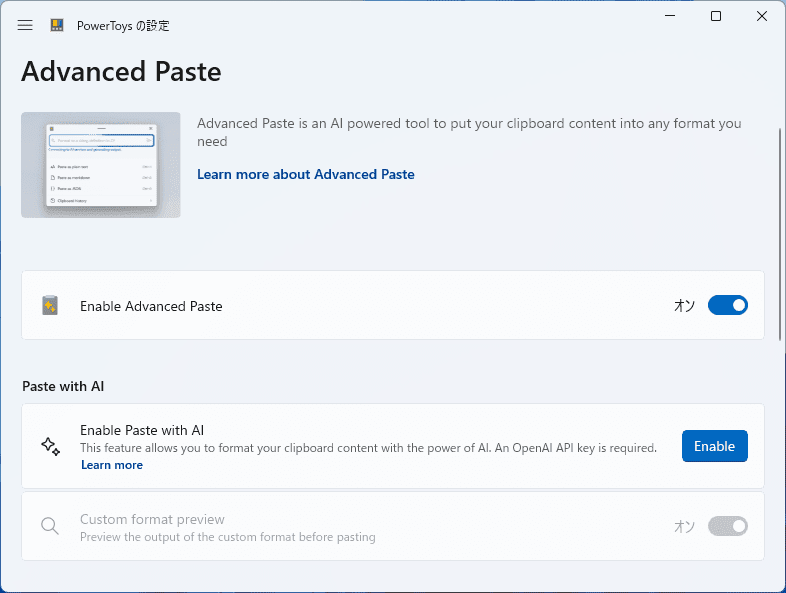
Task: Click the Custom format preview magnifier icon
Action: (x=50, y=526)
